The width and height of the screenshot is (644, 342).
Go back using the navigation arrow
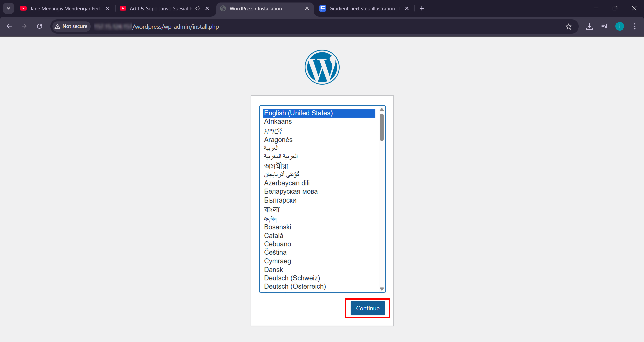(x=9, y=26)
